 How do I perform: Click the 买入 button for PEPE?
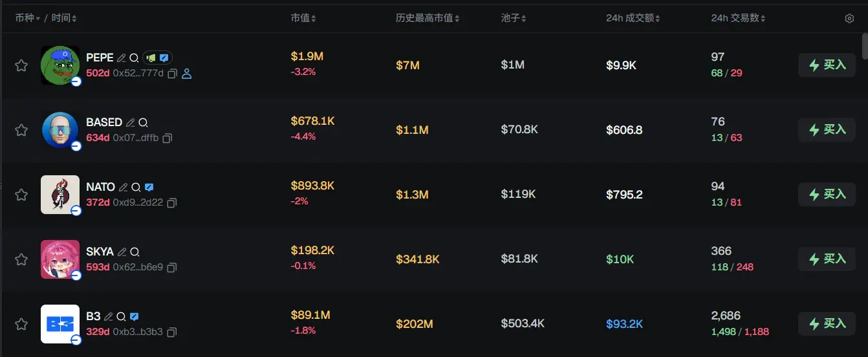(x=827, y=65)
